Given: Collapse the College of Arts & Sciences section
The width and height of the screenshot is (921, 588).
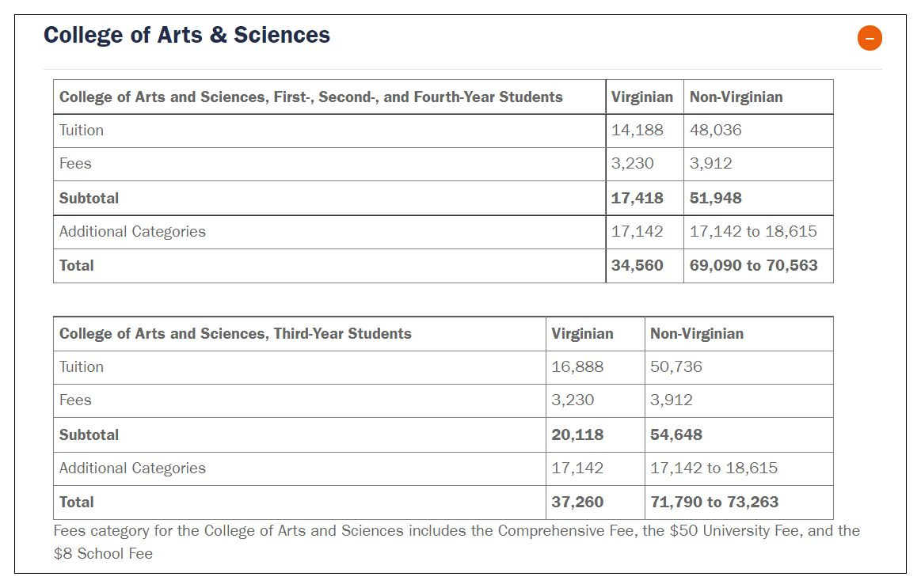Looking at the screenshot, I should click(x=870, y=38).
